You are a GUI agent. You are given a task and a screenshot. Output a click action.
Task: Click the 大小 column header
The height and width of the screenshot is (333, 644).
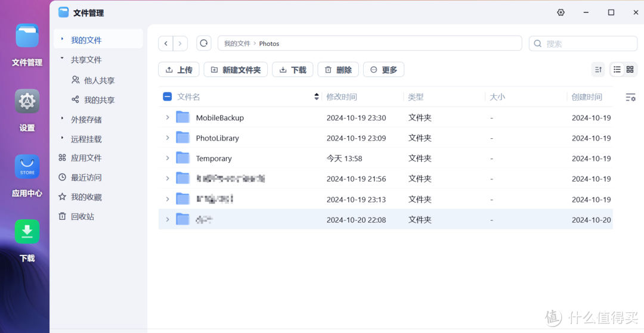(497, 97)
